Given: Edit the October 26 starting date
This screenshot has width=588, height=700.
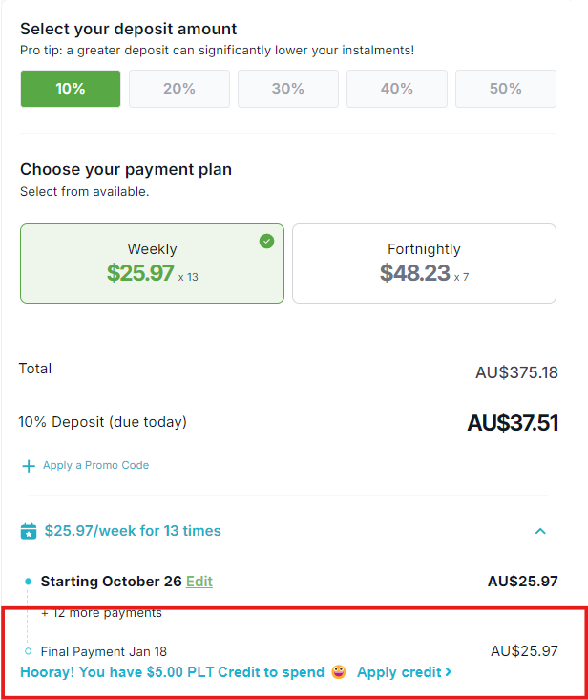Looking at the screenshot, I should click(199, 582).
